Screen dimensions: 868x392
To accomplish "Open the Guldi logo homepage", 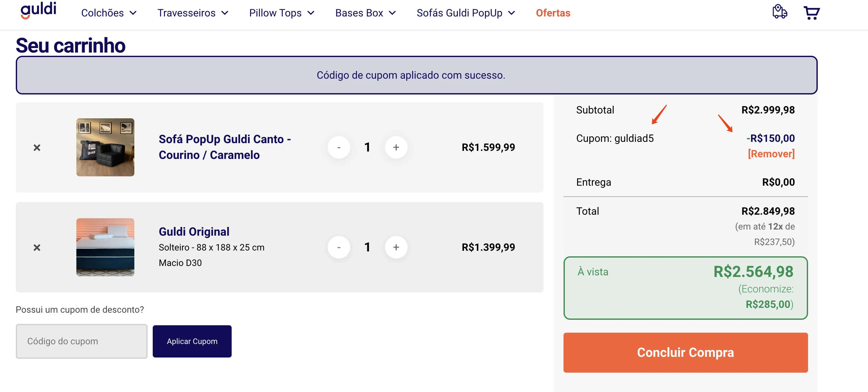I will pyautogui.click(x=38, y=10).
